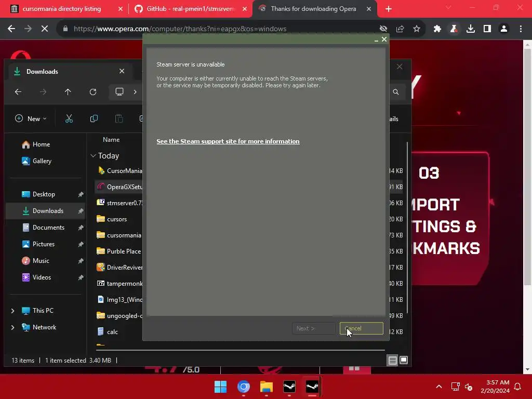Open Explorer search magnifier
This screenshot has height=399, width=532.
(x=395, y=91)
